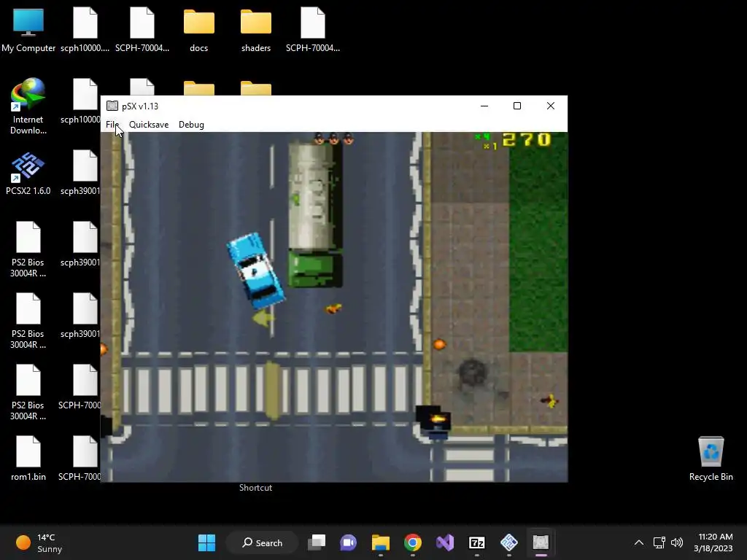Click the pSX taskbar icon

click(541, 542)
